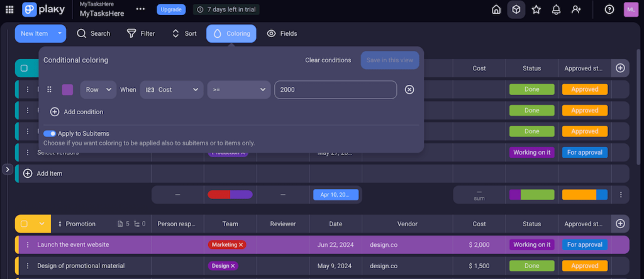
Task: Add a new column with plus icon
Action: 620,68
